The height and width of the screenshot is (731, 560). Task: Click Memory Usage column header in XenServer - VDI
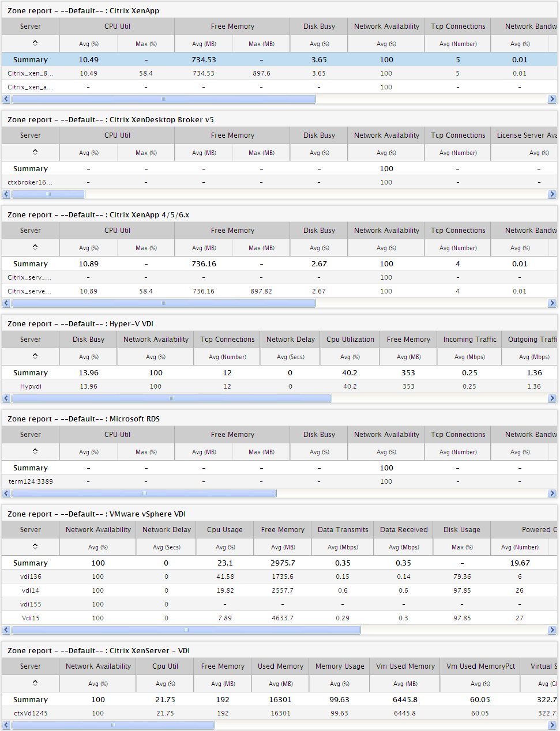point(340,666)
